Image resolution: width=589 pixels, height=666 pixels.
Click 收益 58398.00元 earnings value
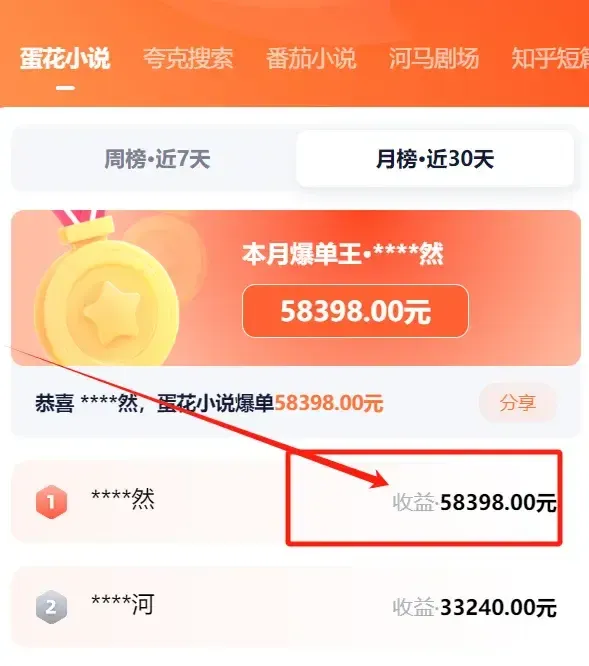474,502
